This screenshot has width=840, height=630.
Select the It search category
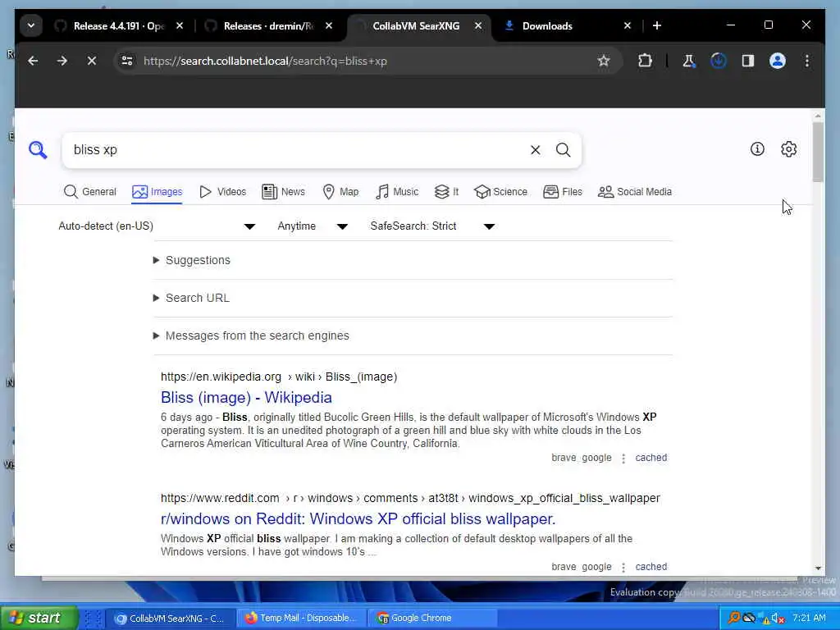[446, 192]
